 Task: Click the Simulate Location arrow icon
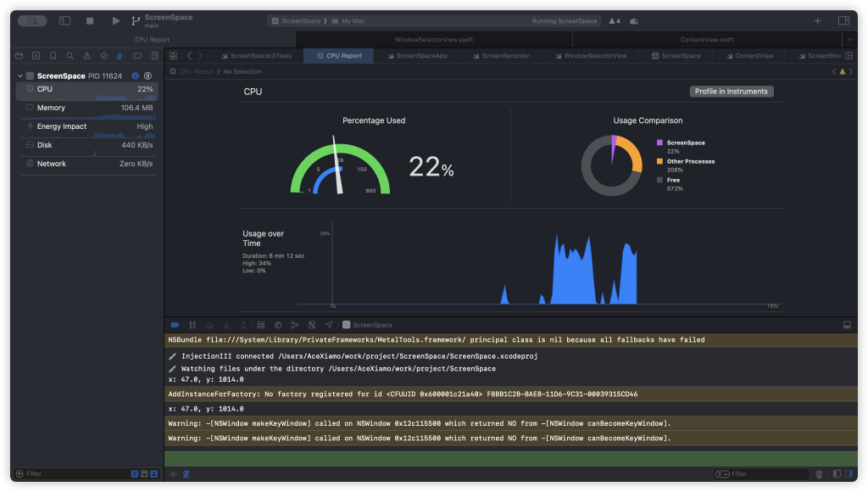pyautogui.click(x=329, y=325)
